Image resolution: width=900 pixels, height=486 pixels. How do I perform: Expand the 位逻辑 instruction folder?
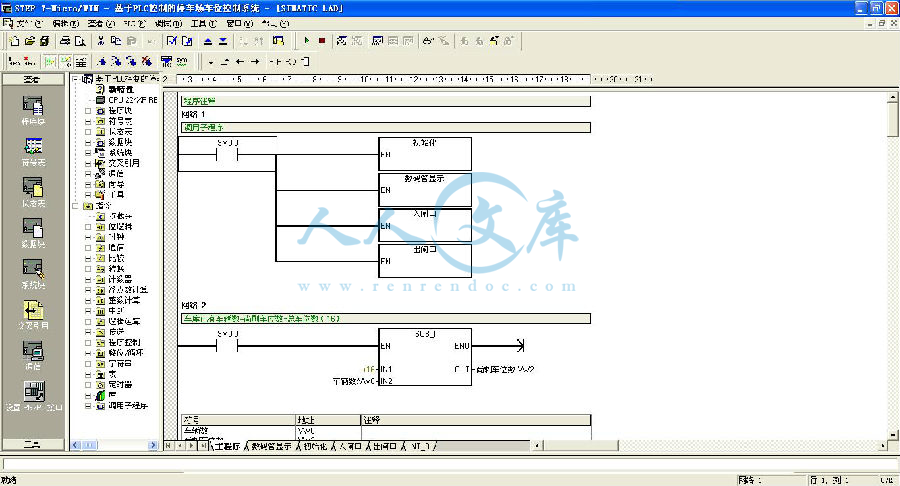(x=88, y=227)
